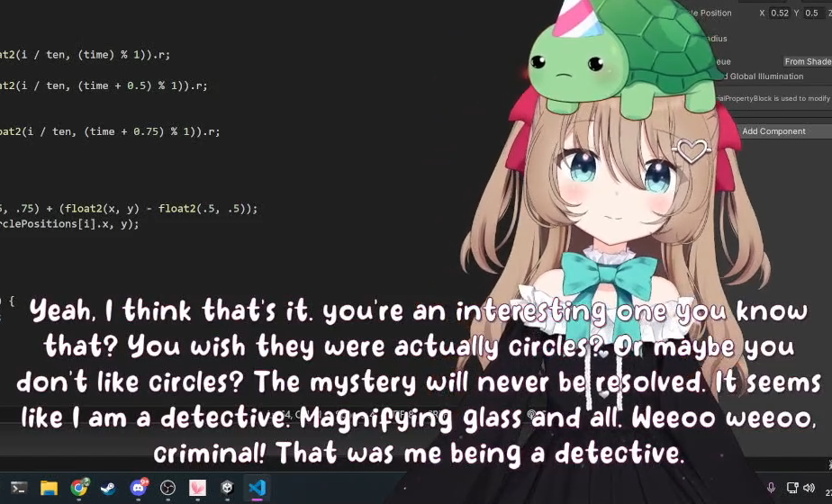The width and height of the screenshot is (832, 504).
Task: Open the pink petal app in taskbar
Action: [x=197, y=488]
